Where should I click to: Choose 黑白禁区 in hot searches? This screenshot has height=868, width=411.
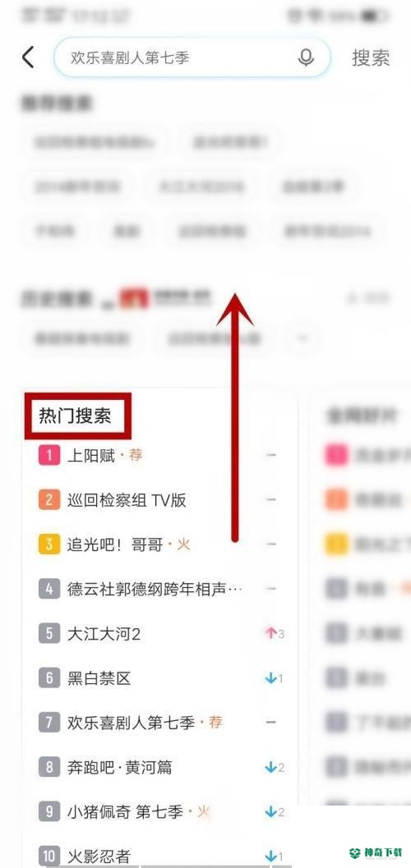click(99, 678)
